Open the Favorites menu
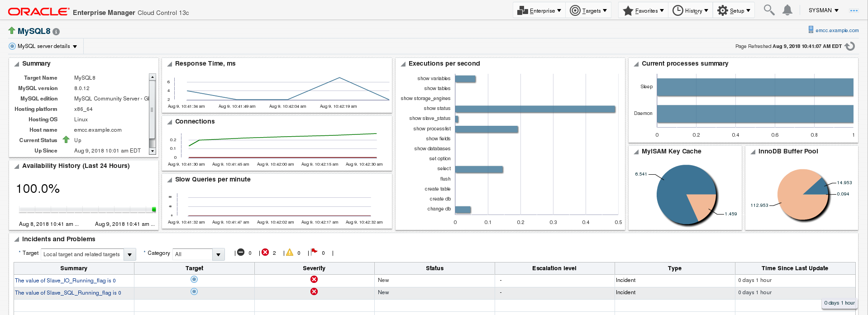This screenshot has width=868, height=315. [x=644, y=10]
